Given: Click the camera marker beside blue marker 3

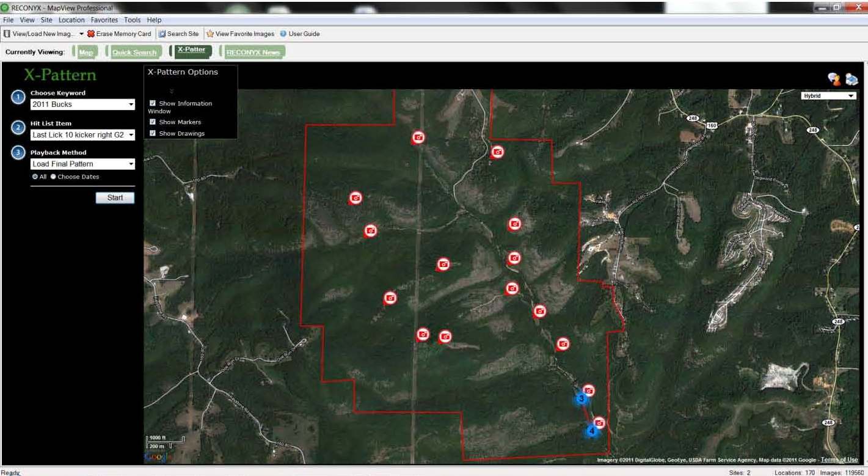Looking at the screenshot, I should (588, 390).
